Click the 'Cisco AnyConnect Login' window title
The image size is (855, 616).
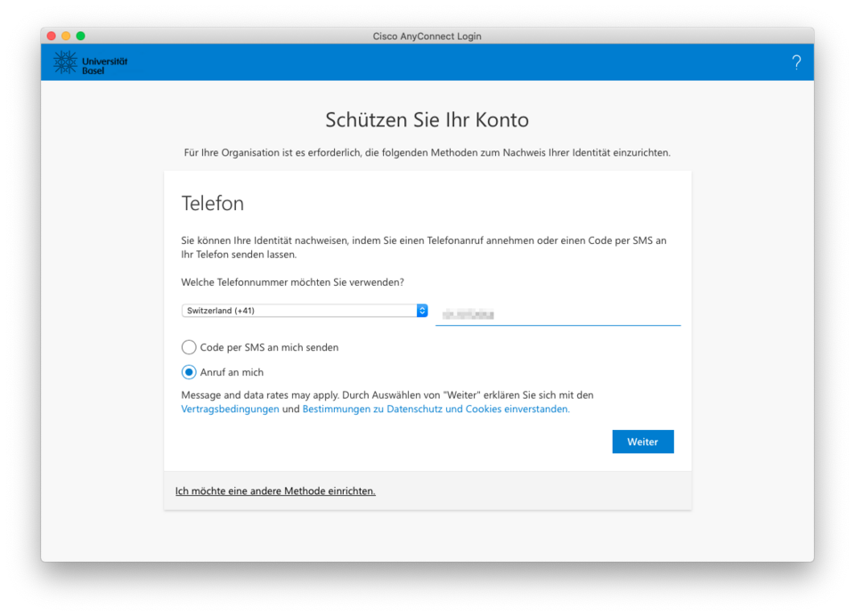pos(427,36)
